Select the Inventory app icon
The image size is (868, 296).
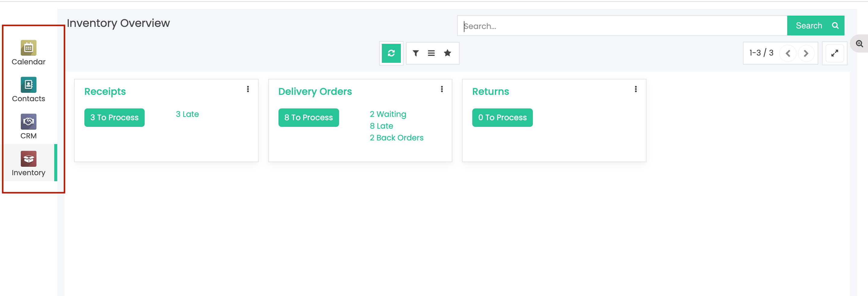[28, 159]
